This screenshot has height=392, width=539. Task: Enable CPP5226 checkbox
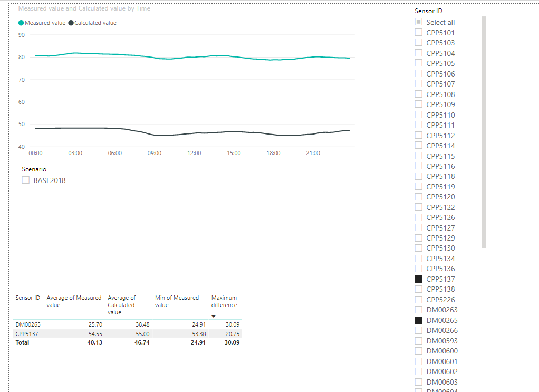pos(418,300)
